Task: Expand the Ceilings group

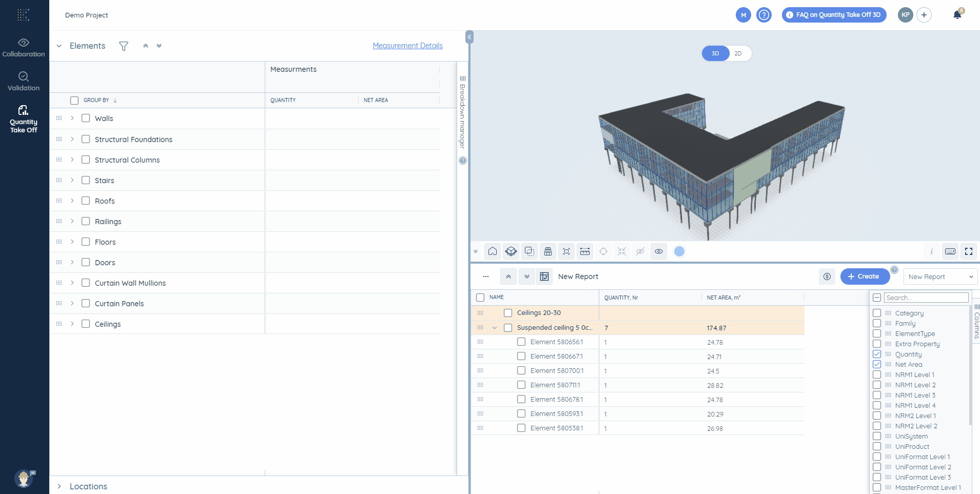Action: [x=72, y=324]
